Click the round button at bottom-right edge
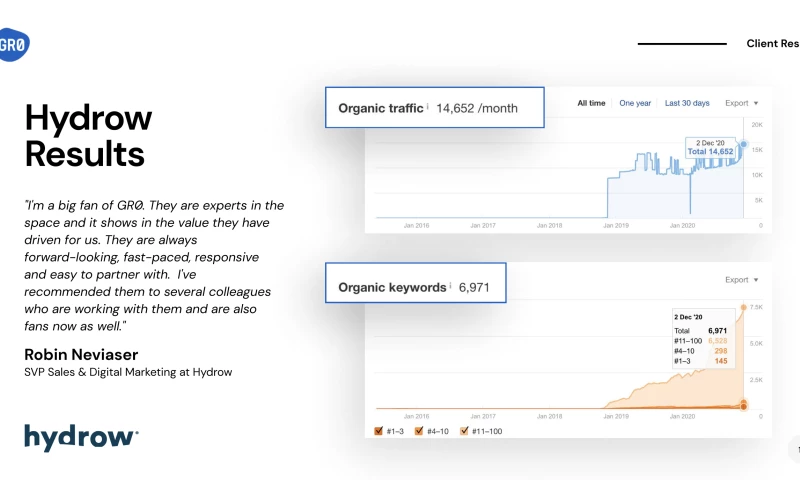 coord(794,449)
